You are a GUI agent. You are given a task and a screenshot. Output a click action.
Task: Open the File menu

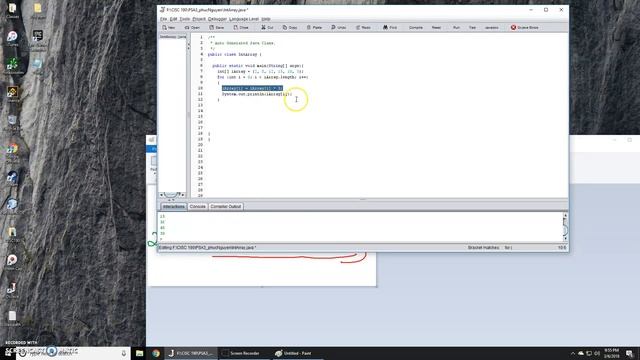point(163,19)
